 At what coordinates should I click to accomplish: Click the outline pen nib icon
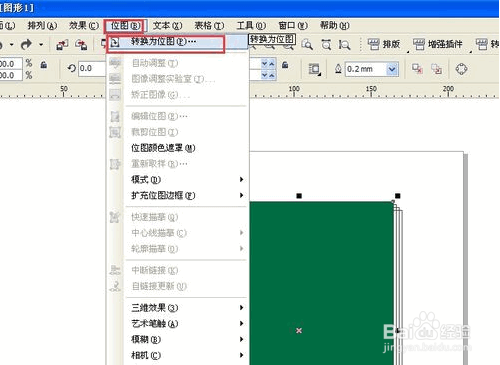(x=338, y=69)
